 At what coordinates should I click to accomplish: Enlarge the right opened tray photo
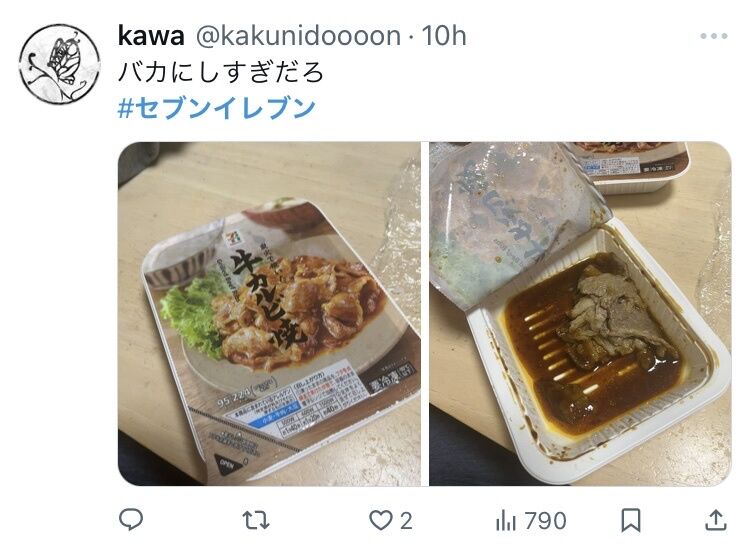pyautogui.click(x=580, y=314)
